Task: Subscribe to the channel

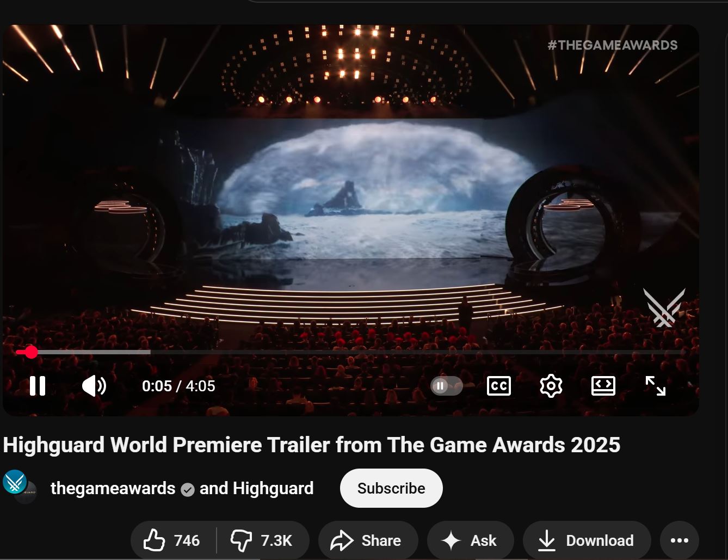Action: point(391,488)
